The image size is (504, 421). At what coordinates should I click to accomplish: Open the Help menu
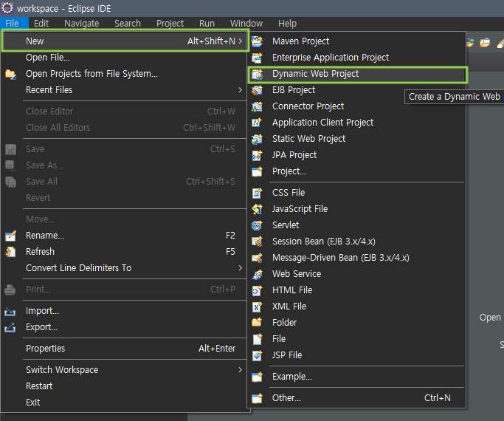(x=287, y=24)
